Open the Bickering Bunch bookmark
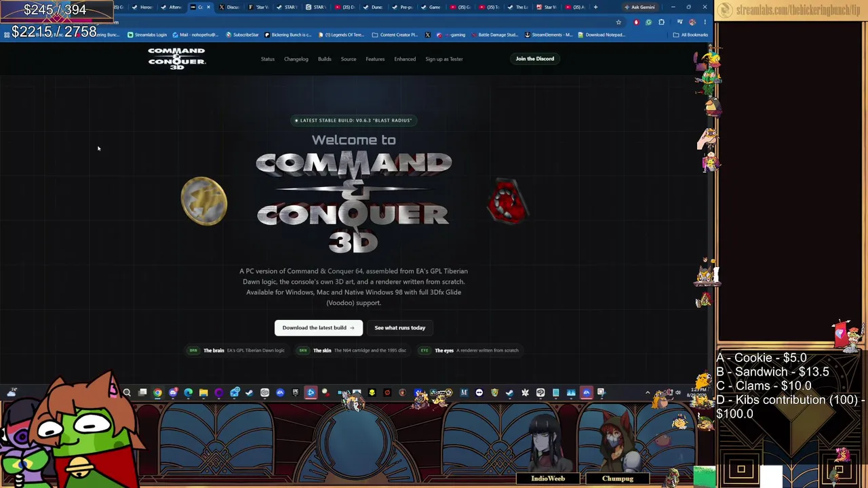 tap(288, 35)
